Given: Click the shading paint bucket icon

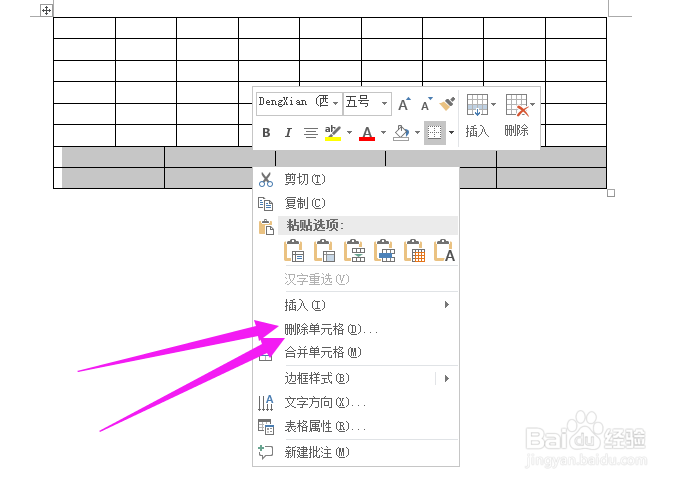Looking at the screenshot, I should 401,132.
